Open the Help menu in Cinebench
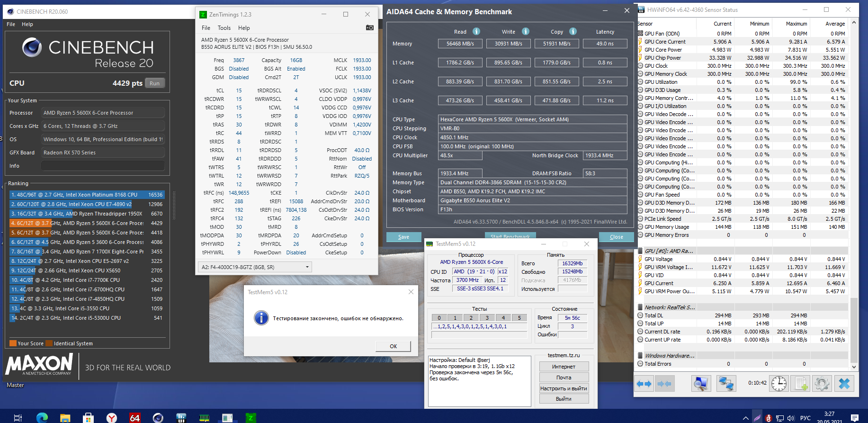This screenshot has width=868, height=423. 27,24
